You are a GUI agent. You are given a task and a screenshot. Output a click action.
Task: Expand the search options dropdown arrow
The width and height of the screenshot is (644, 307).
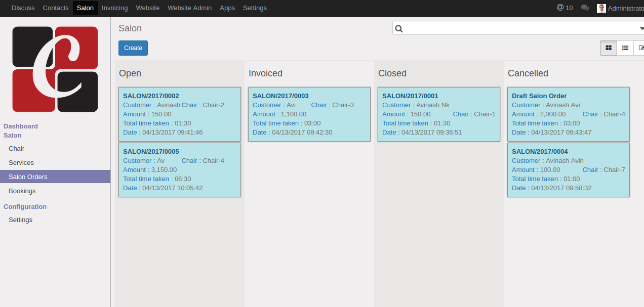tap(641, 29)
